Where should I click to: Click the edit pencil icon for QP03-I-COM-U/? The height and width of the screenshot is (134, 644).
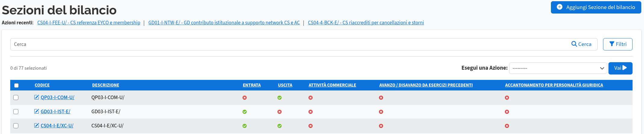point(36,97)
